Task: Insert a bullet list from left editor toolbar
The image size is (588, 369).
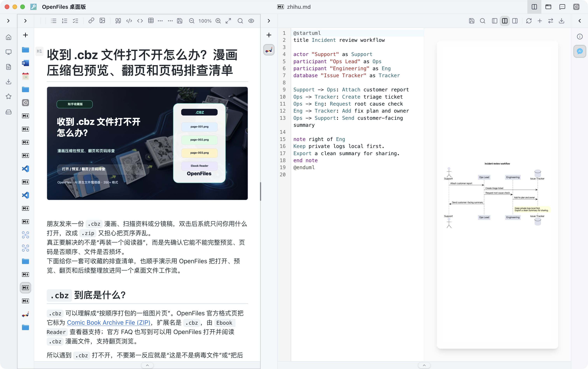Action: (x=54, y=21)
